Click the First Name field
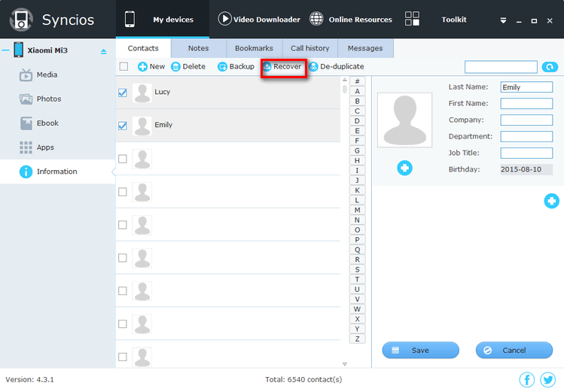The image size is (564, 392). click(x=526, y=104)
